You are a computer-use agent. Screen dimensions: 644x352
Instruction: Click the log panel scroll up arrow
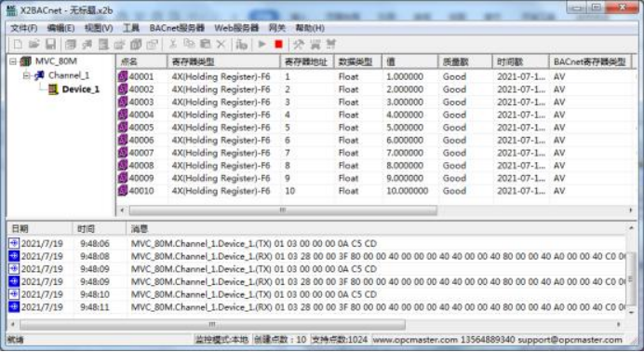pyautogui.click(x=631, y=227)
